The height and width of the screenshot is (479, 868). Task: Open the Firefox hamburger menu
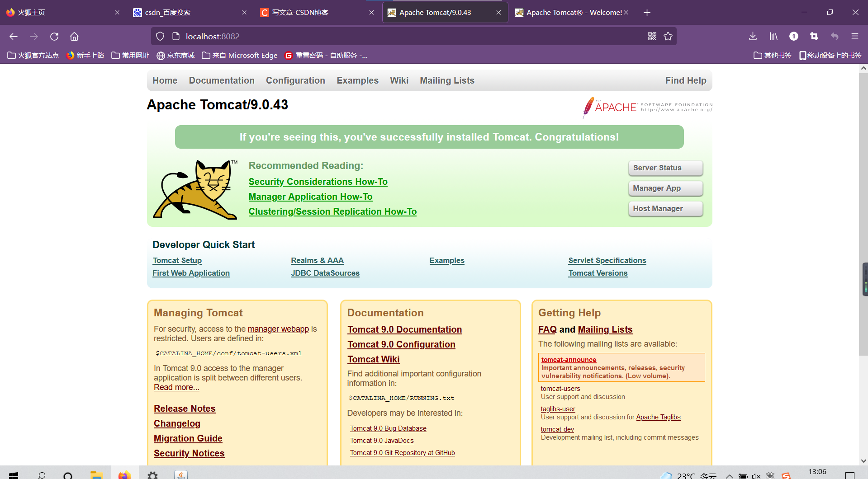[854, 36]
